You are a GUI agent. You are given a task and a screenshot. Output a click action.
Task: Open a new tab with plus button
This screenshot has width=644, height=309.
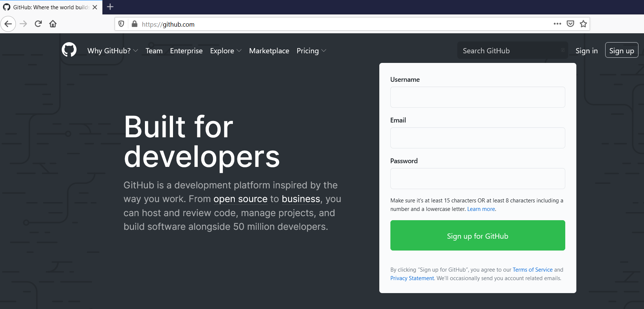(x=110, y=7)
